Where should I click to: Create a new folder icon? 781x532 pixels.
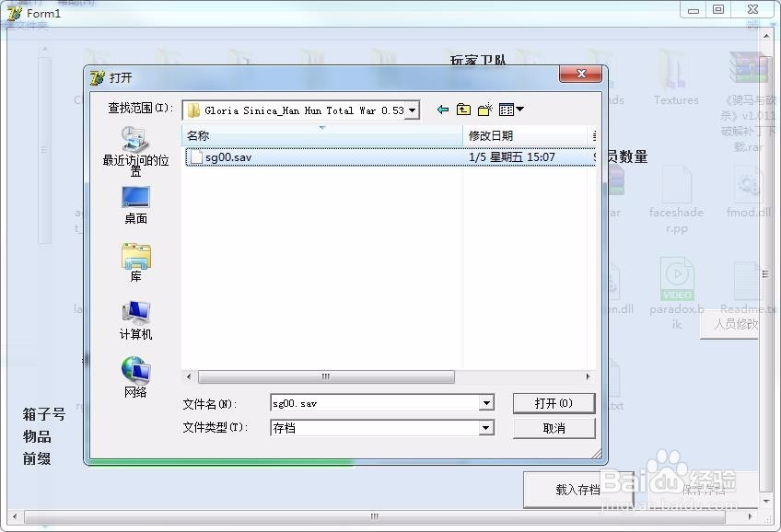(x=484, y=110)
